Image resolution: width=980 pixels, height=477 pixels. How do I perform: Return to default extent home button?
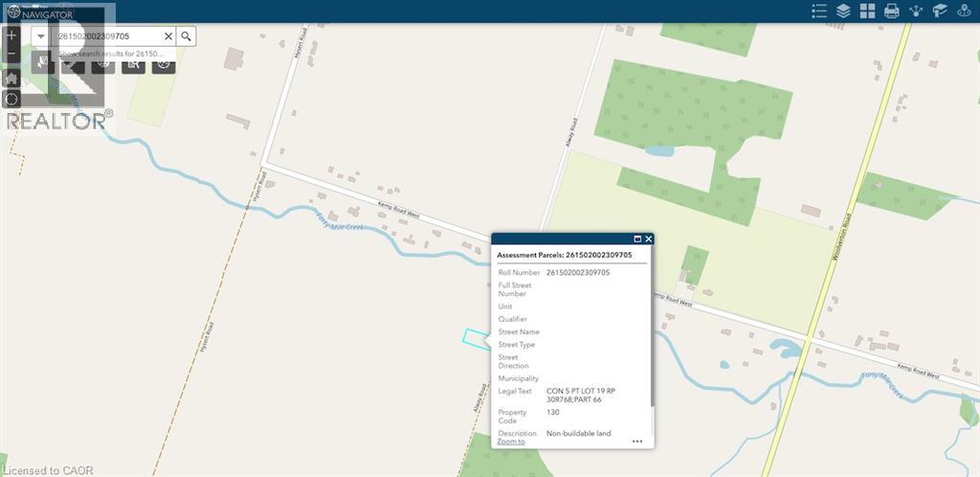pos(11,78)
